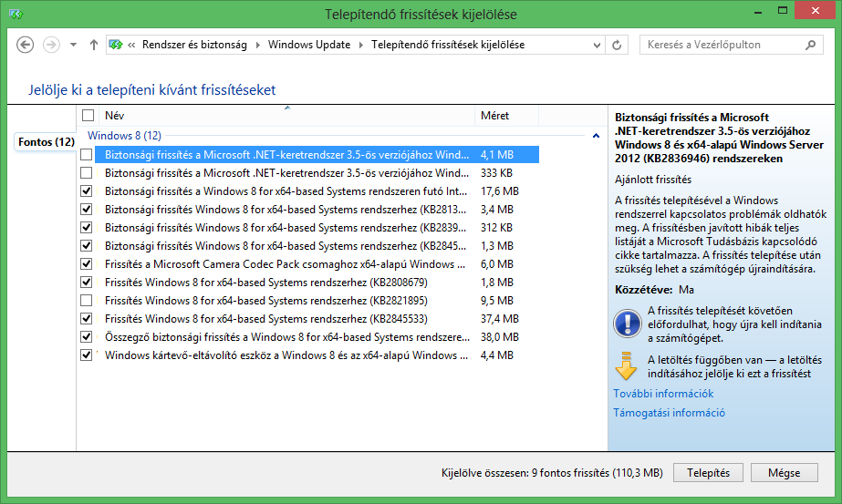The width and height of the screenshot is (842, 504).
Task: Refresh the page with refresh icon
Action: pos(617,45)
